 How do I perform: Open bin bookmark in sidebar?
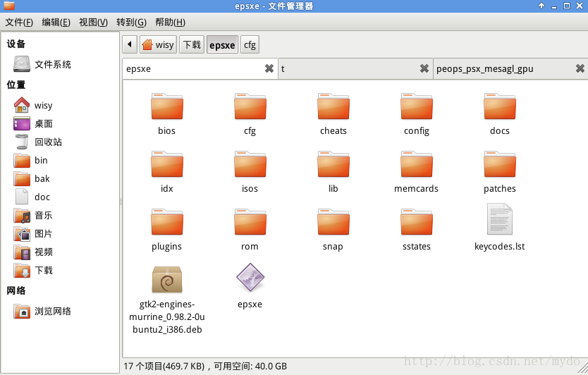point(30,161)
